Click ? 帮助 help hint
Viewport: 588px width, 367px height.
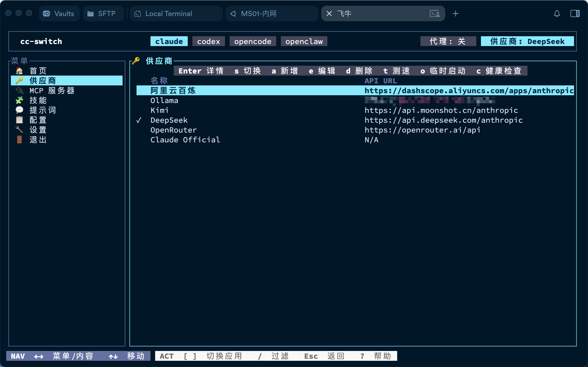(x=375, y=356)
